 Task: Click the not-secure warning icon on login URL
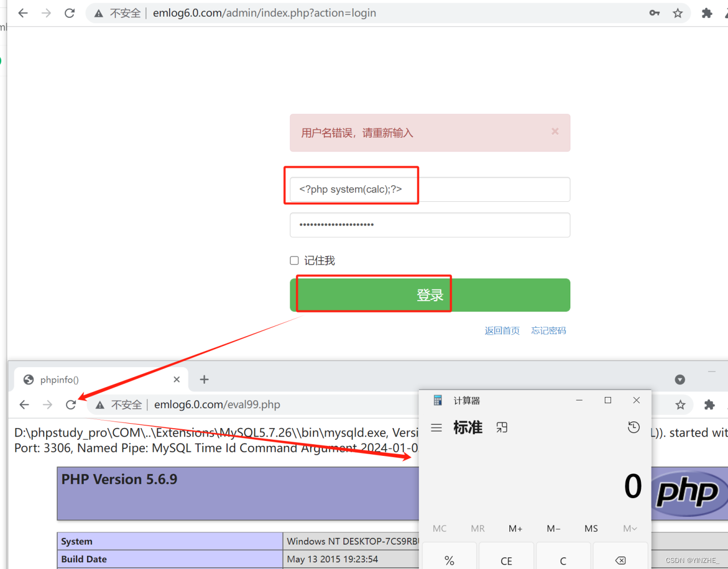pyautogui.click(x=99, y=13)
